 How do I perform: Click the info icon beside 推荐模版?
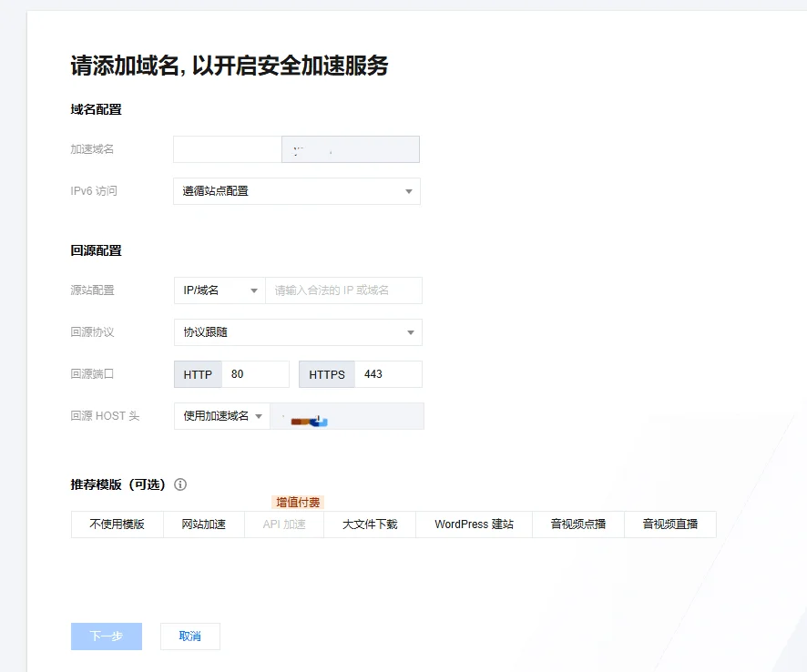pos(180,484)
